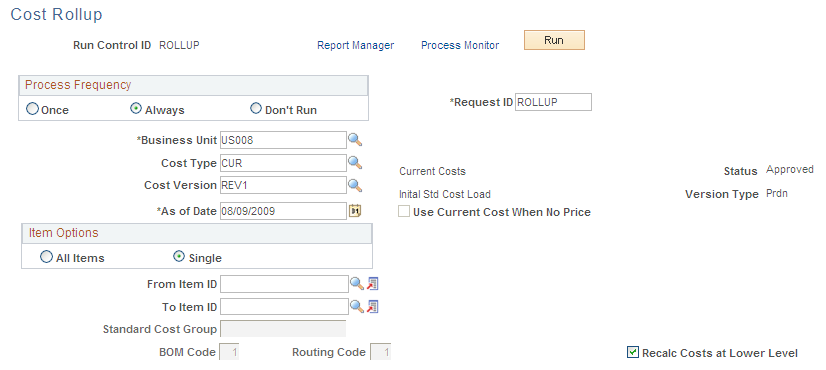Open the From Item ID lookup magnifier

(x=357, y=284)
